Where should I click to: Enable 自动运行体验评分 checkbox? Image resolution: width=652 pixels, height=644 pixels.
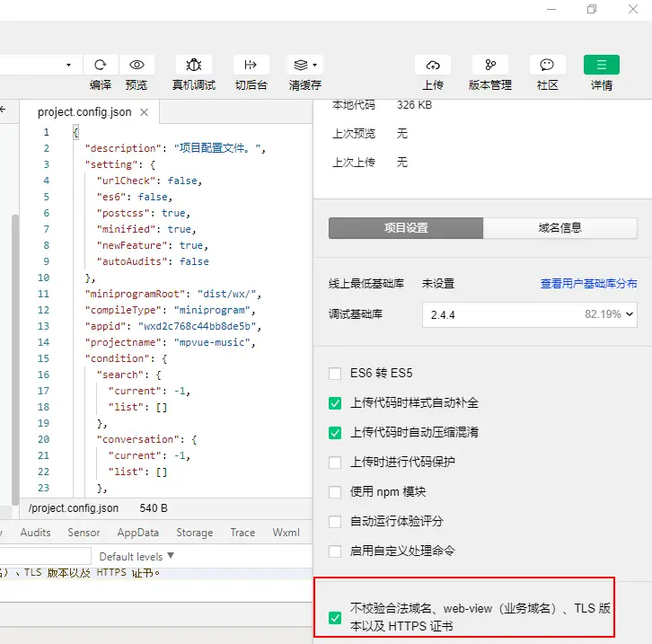click(x=335, y=521)
